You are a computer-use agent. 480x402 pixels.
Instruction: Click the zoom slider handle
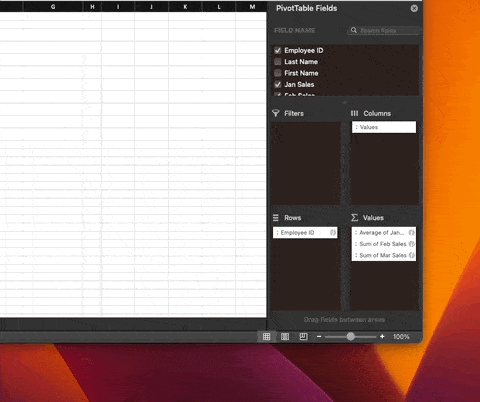350,336
